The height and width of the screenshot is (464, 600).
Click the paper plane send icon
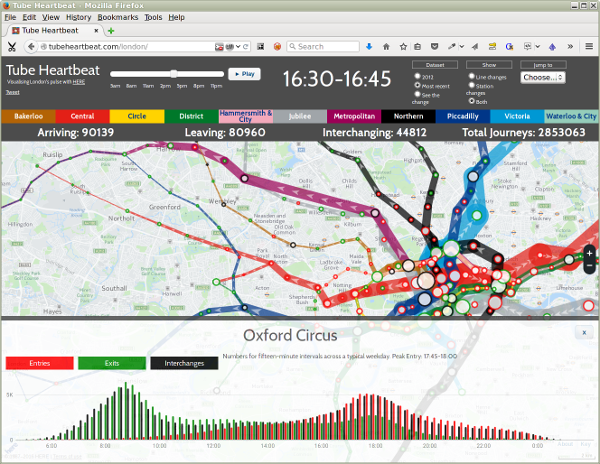[475, 47]
